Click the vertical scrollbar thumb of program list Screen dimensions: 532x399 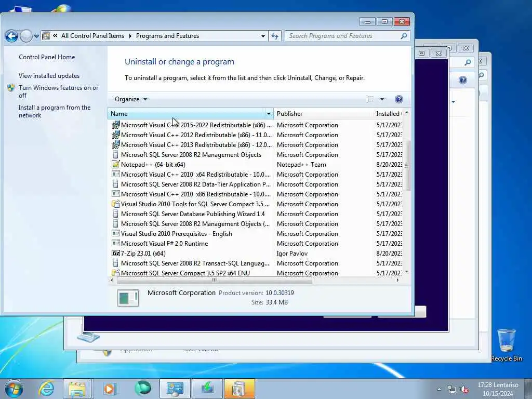[x=406, y=166]
